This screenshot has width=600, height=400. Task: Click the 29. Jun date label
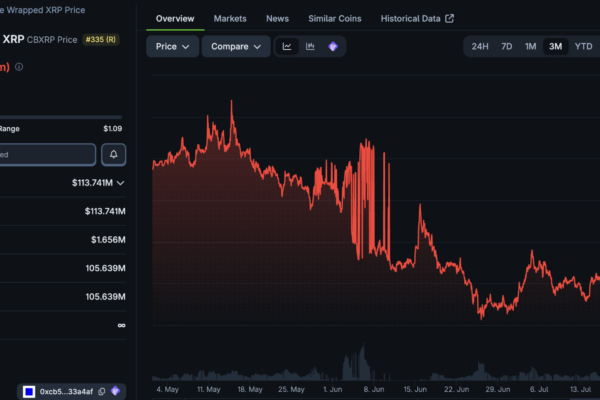pyautogui.click(x=498, y=389)
